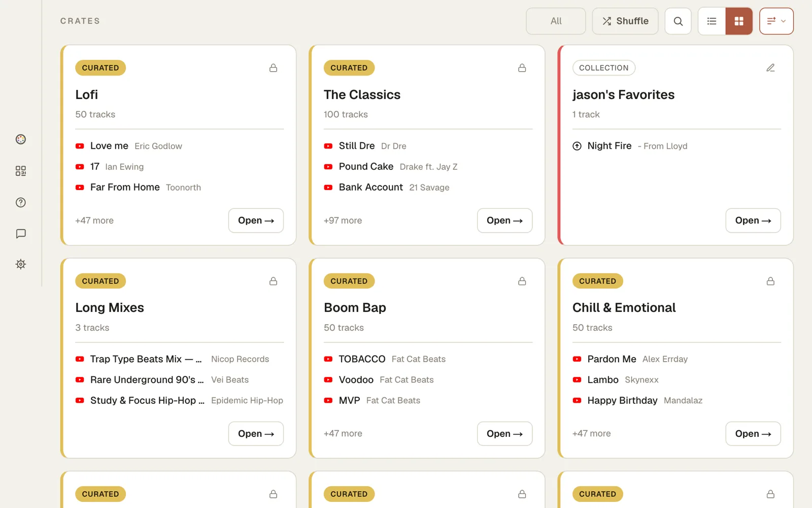Click the +97 more text in The Classics

point(343,220)
